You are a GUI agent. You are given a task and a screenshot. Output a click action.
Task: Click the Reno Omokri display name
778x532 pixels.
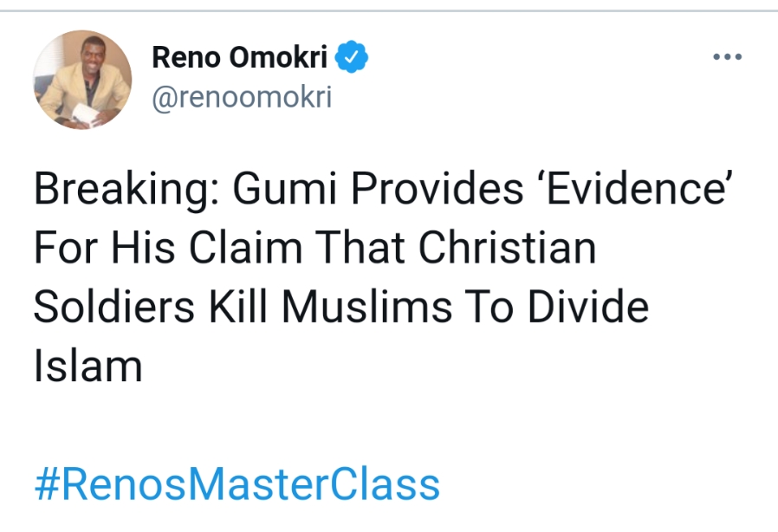(x=240, y=57)
